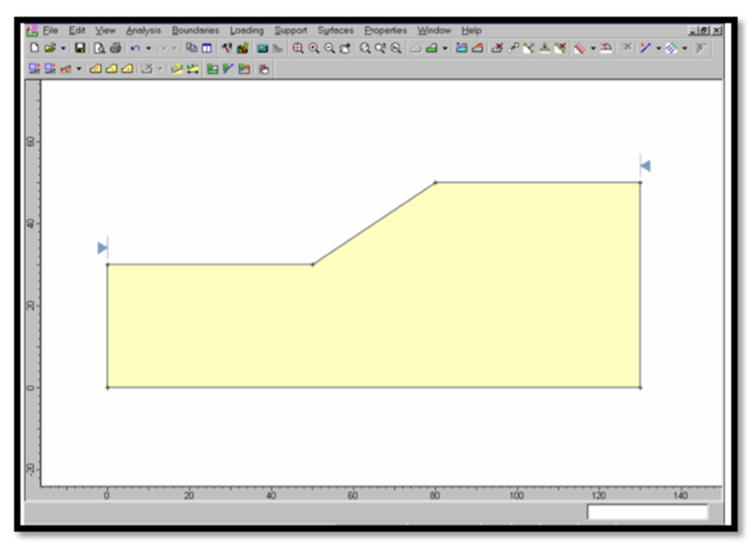
Task: Open the Undo history dropdown arrow
Action: click(148, 49)
